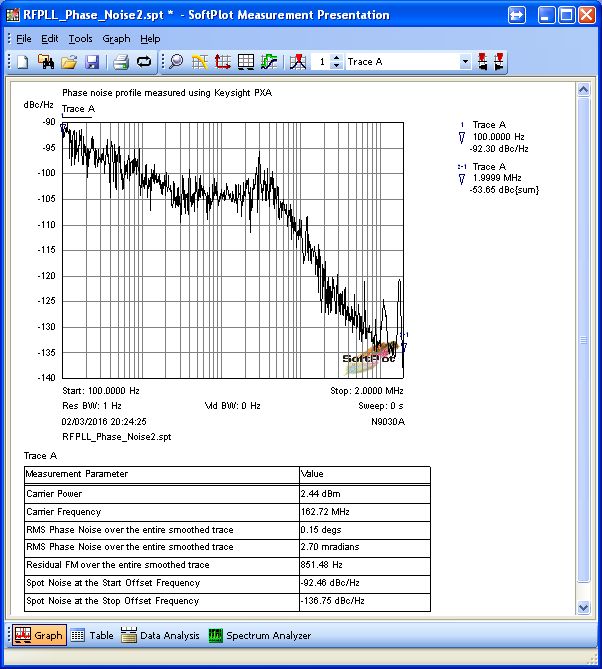Screen dimensions: 602x669
Task: Open the Graph menu
Action: (116, 39)
